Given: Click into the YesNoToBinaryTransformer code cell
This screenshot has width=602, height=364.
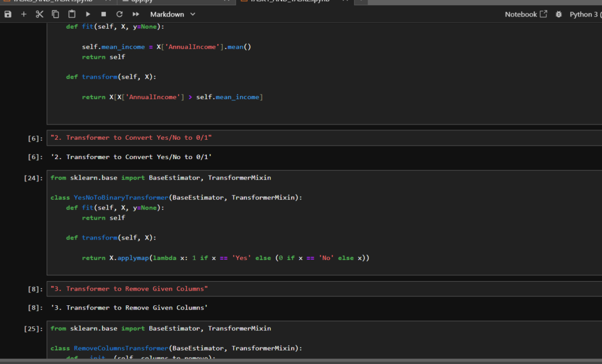Looking at the screenshot, I should pos(325,223).
